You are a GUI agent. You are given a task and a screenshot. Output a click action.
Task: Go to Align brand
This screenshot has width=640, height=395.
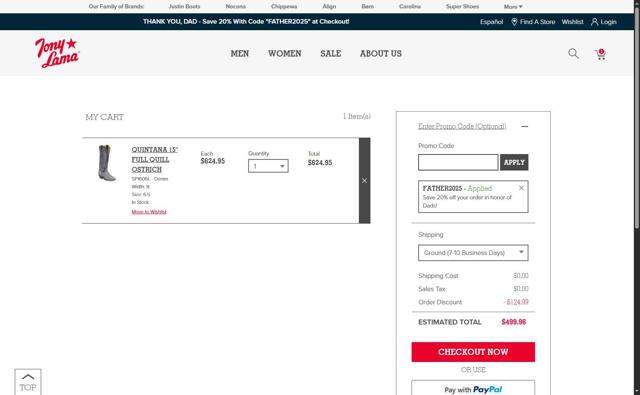[329, 7]
